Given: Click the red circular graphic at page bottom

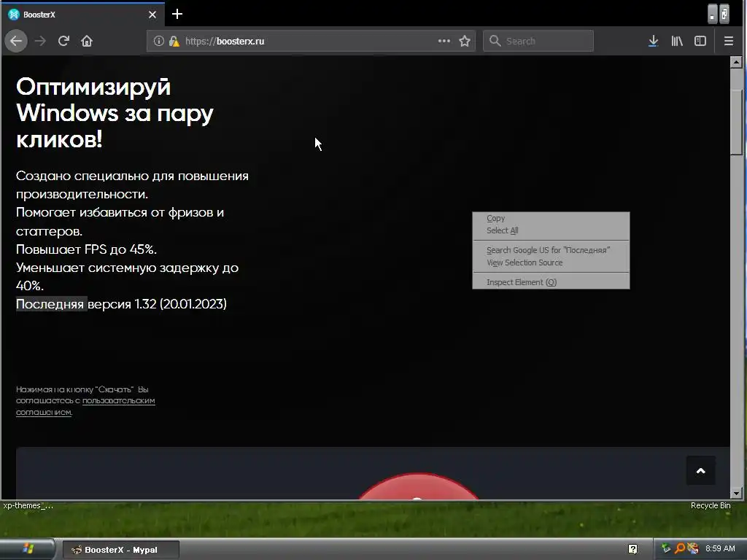Looking at the screenshot, I should point(418,486).
